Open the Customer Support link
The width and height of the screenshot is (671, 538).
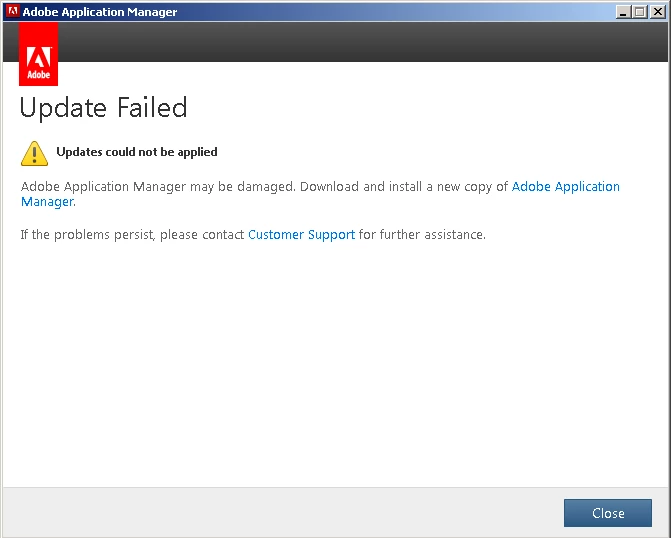pos(301,235)
